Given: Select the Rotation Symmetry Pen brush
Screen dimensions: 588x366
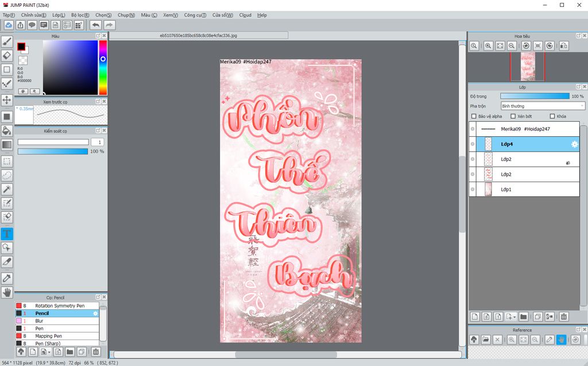Looking at the screenshot, I should 57,306.
